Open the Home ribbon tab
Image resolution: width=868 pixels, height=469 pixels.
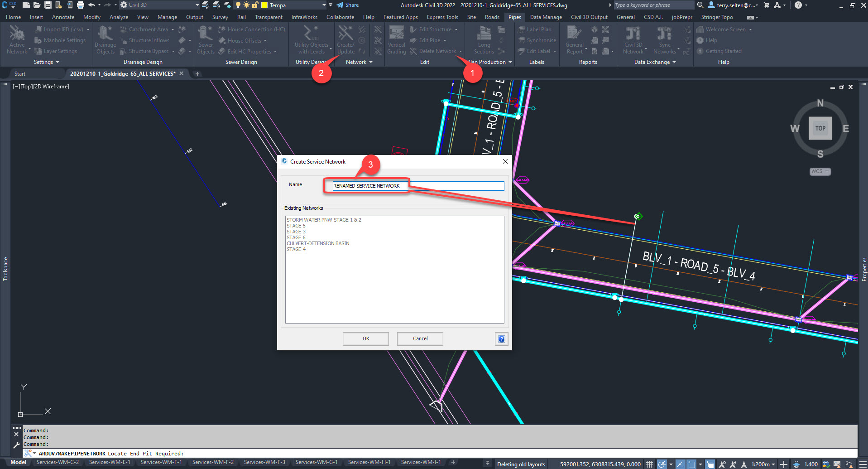click(x=13, y=17)
